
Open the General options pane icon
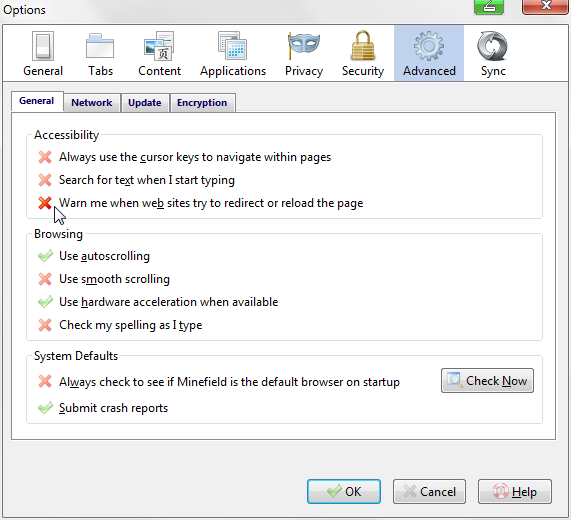[43, 54]
